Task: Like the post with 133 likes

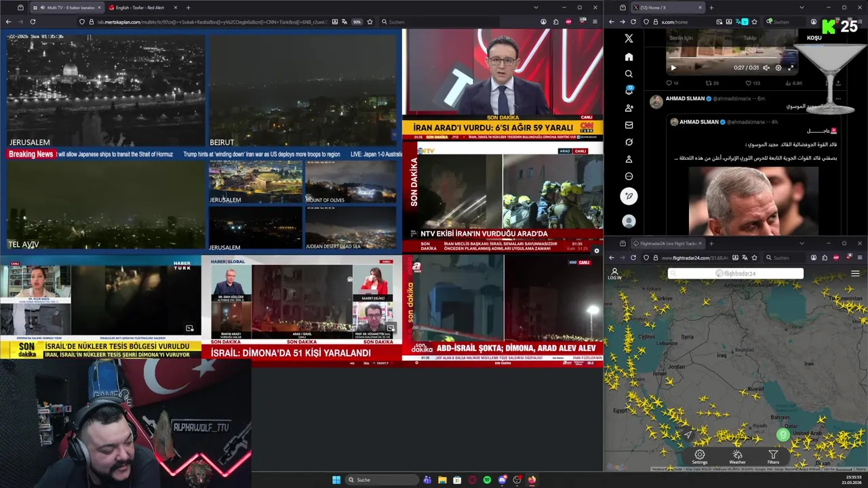Action: [x=753, y=83]
